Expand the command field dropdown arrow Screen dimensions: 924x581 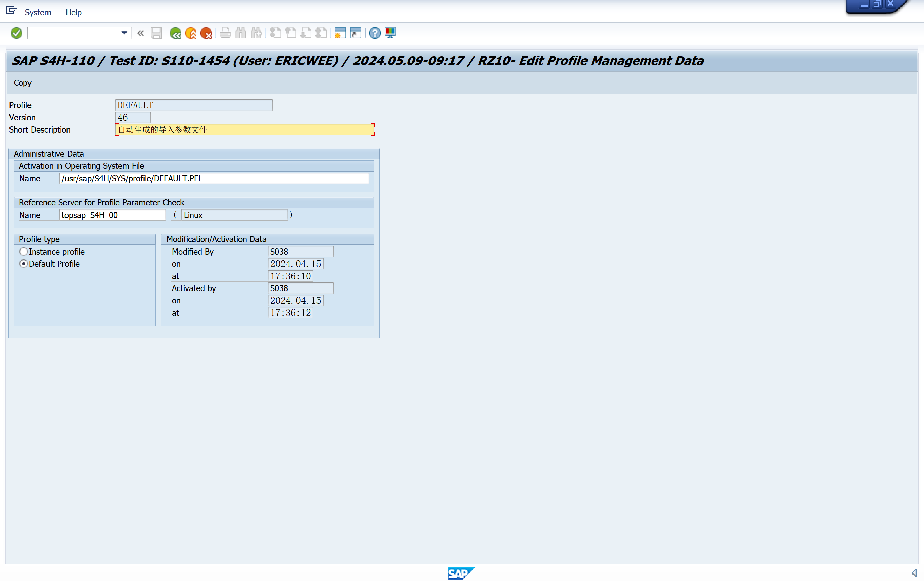(124, 33)
